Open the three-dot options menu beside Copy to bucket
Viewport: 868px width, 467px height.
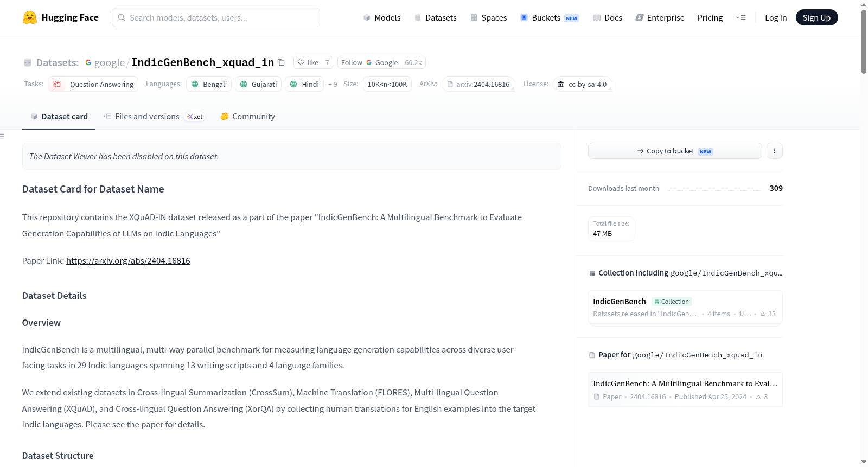pos(775,151)
